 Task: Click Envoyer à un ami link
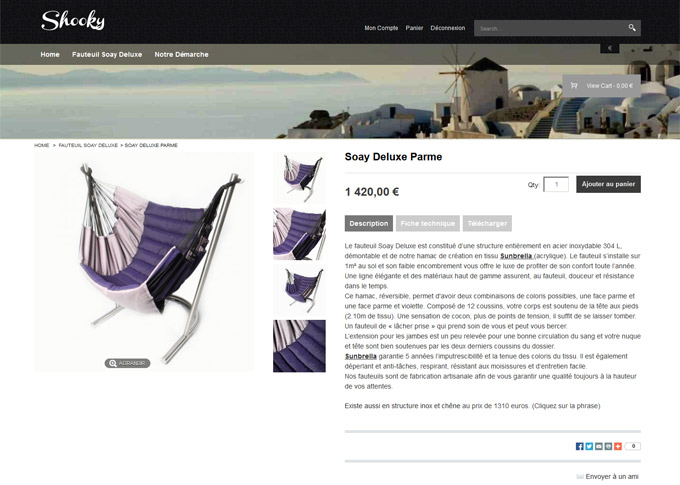pos(611,476)
